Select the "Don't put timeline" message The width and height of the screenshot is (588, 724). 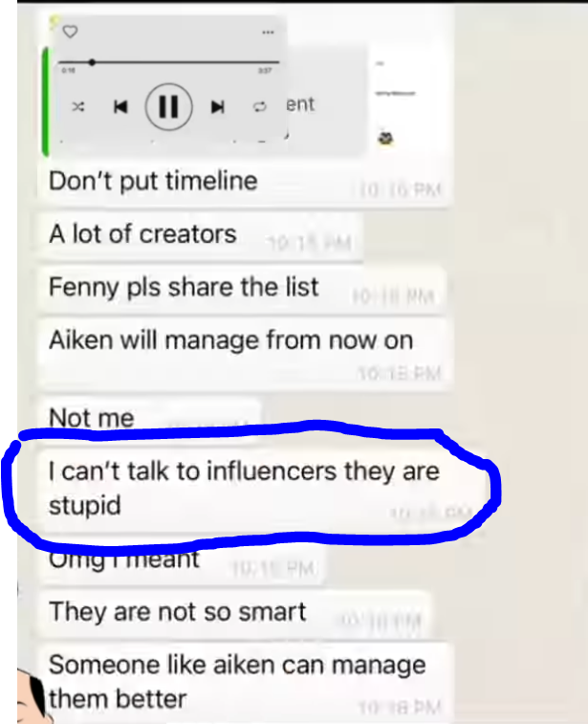point(244,182)
